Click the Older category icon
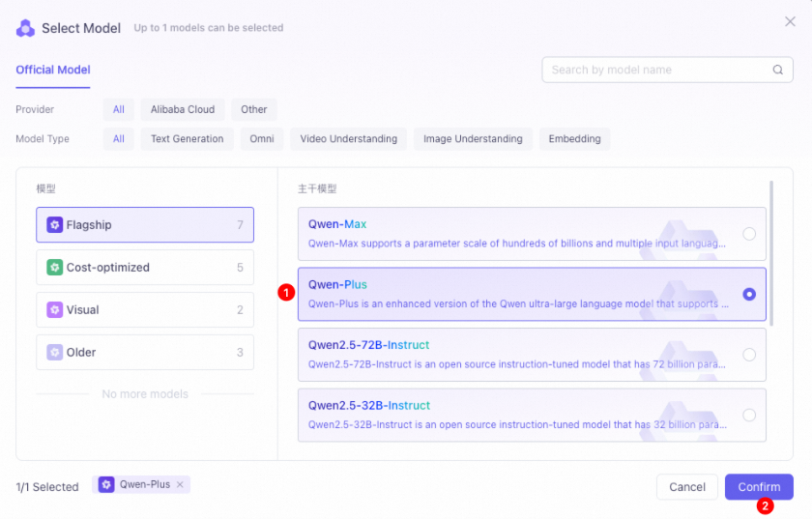812x519 pixels. pos(54,352)
